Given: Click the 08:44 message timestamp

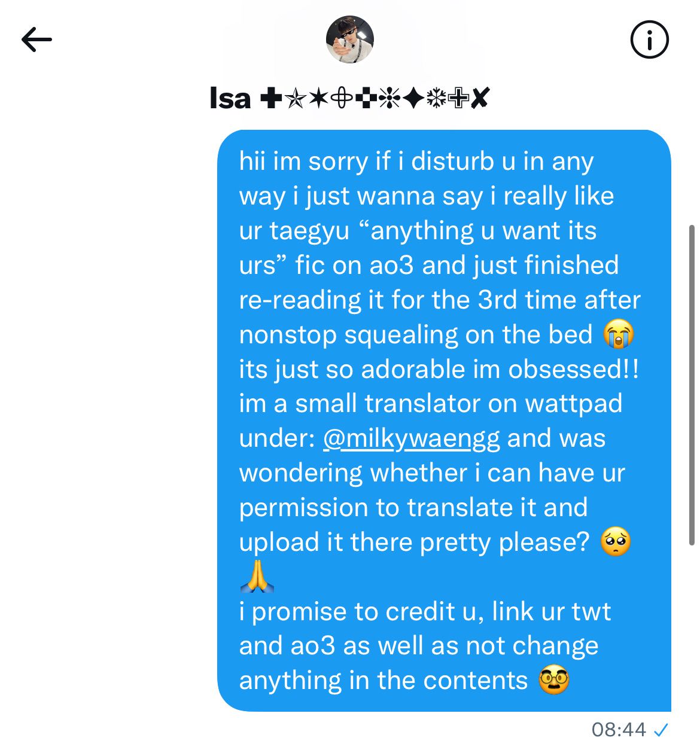Looking at the screenshot, I should tap(619, 730).
